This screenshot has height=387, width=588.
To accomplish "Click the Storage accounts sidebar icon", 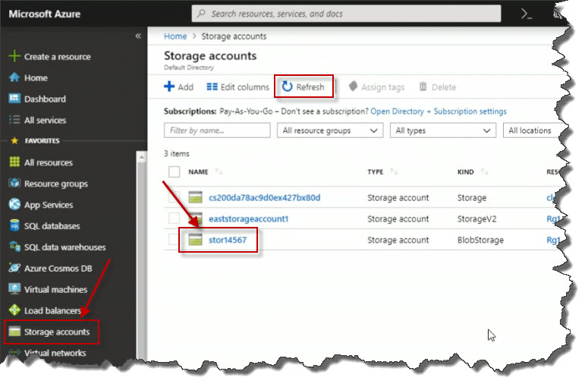I will pos(14,332).
